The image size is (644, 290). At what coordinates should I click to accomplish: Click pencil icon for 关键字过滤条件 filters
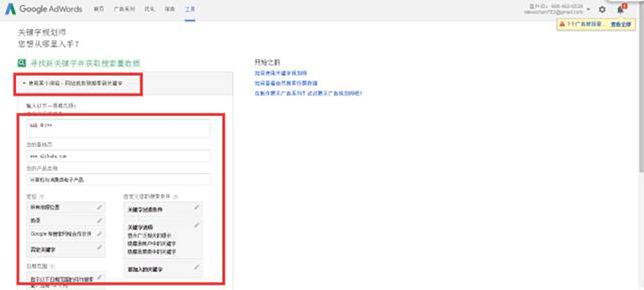[196, 208]
